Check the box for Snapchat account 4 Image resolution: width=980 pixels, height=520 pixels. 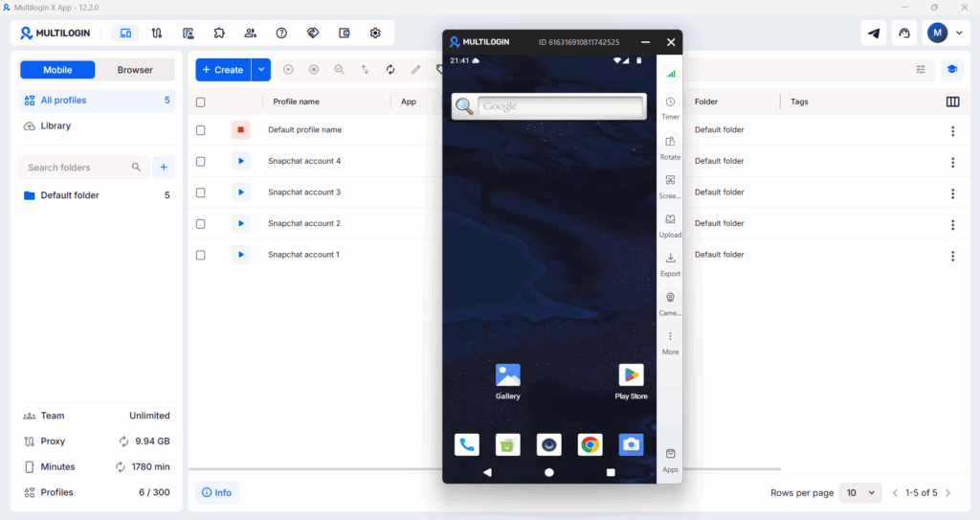click(200, 162)
